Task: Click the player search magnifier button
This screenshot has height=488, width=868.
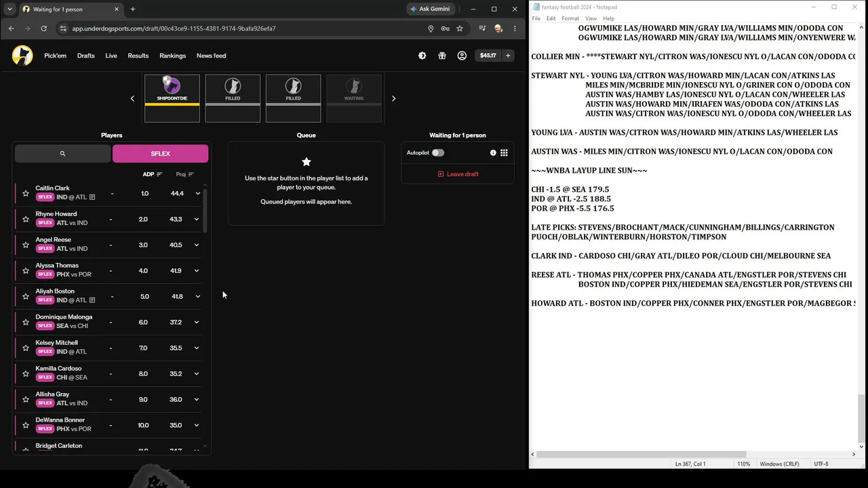Action: pos(62,154)
